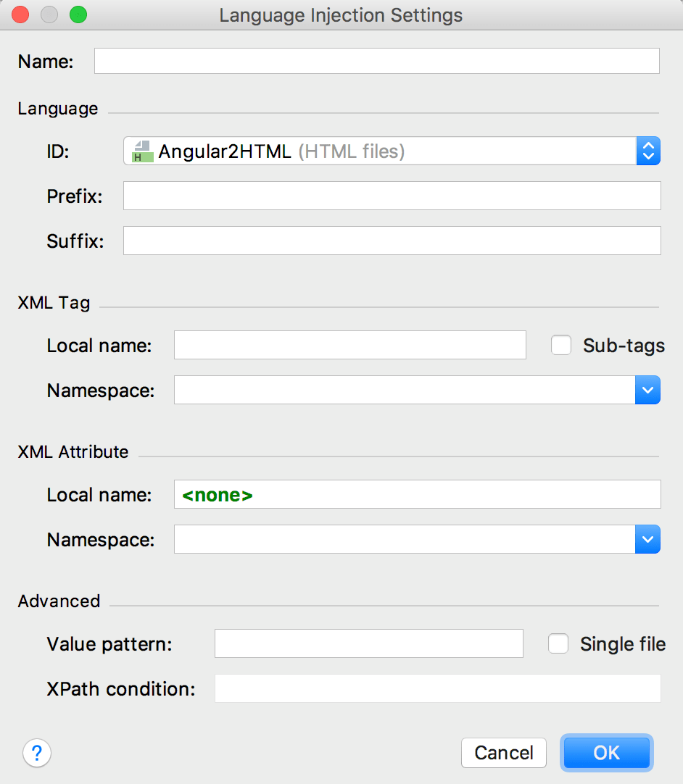Enable the Single file checkbox
Screen dimensions: 683x784
coord(558,643)
